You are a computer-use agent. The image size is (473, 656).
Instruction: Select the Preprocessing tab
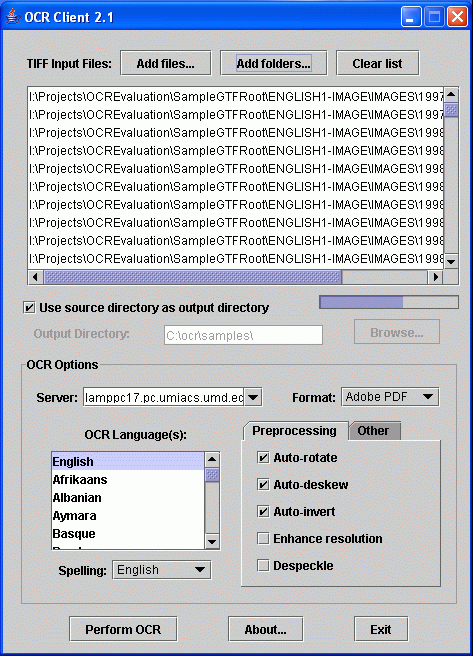tap(295, 430)
